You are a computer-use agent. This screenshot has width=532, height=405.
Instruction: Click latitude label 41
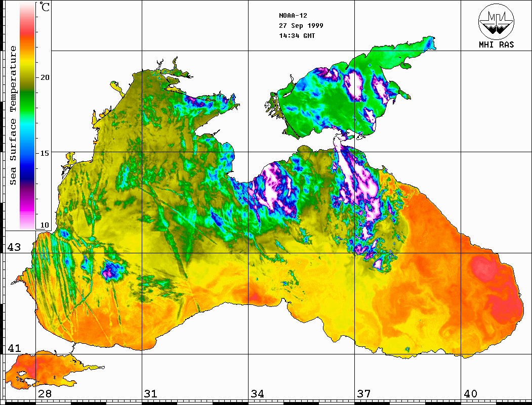tap(14, 348)
